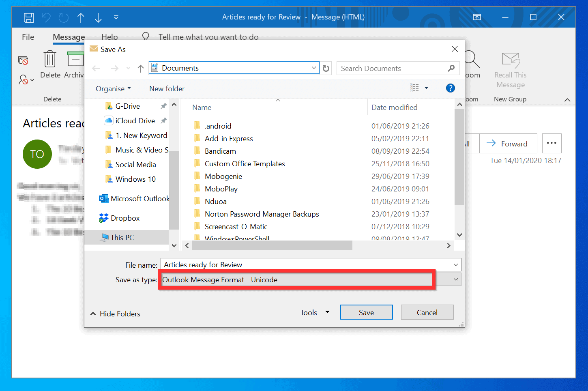Open the Help tab
588x391 pixels.
click(x=109, y=37)
